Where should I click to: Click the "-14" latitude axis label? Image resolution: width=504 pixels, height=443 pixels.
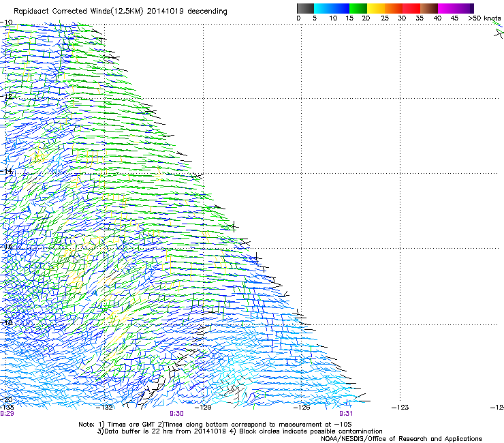(x=6, y=171)
